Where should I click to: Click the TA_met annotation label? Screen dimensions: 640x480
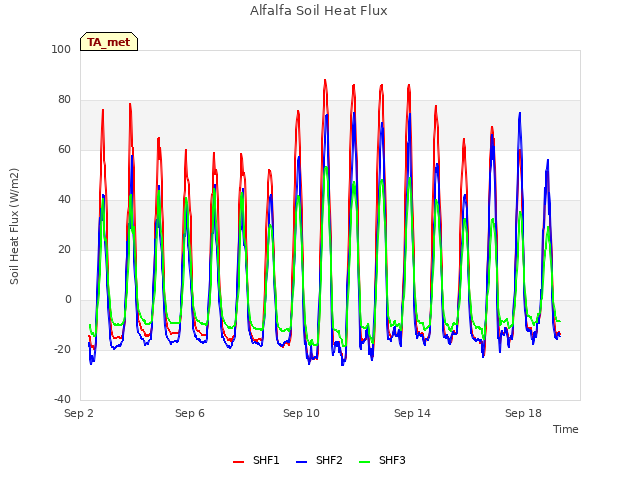(x=109, y=42)
